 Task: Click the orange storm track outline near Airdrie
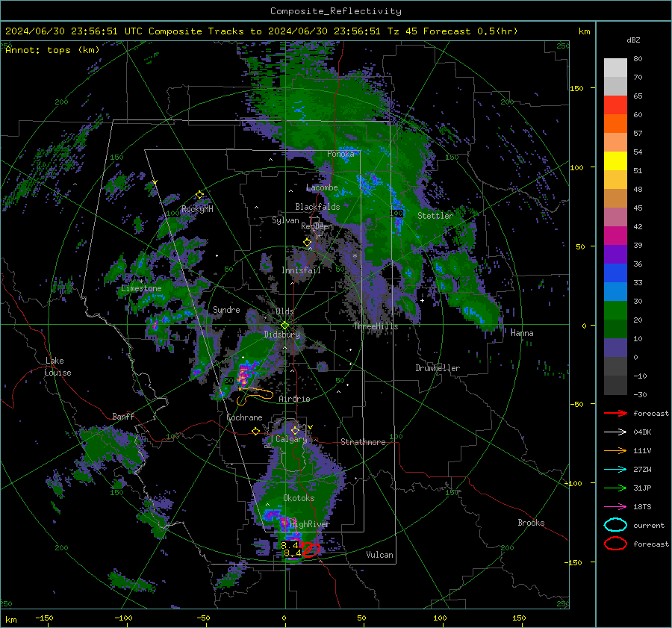click(x=255, y=396)
